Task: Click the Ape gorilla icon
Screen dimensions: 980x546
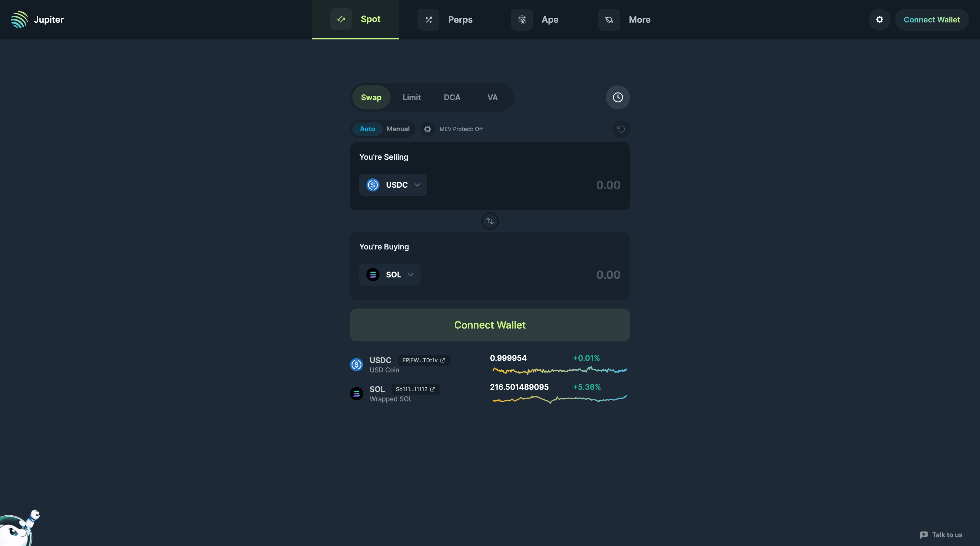Action: (x=522, y=19)
